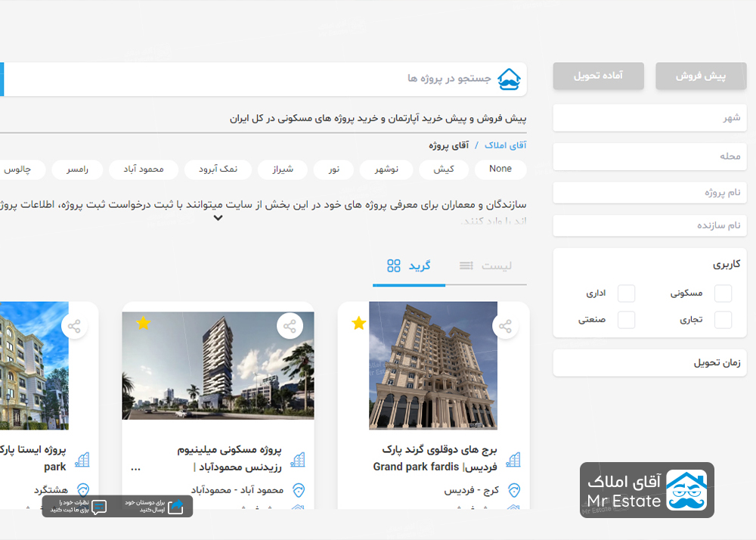This screenshot has height=540, width=756.
Task: Open the زمان تحویل dropdown
Action: click(649, 362)
